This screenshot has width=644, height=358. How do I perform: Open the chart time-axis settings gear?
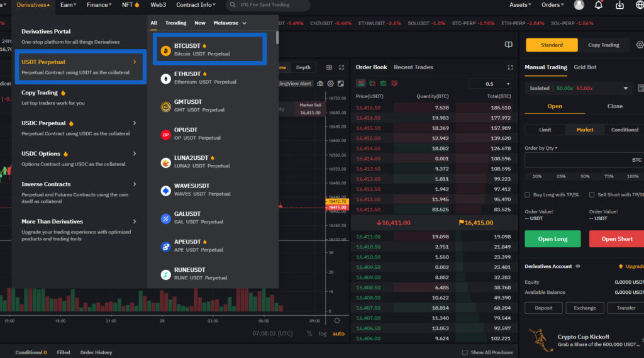pyautogui.click(x=337, y=321)
